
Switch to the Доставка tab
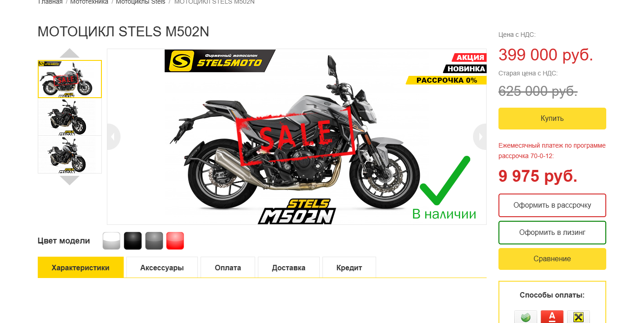pyautogui.click(x=289, y=268)
